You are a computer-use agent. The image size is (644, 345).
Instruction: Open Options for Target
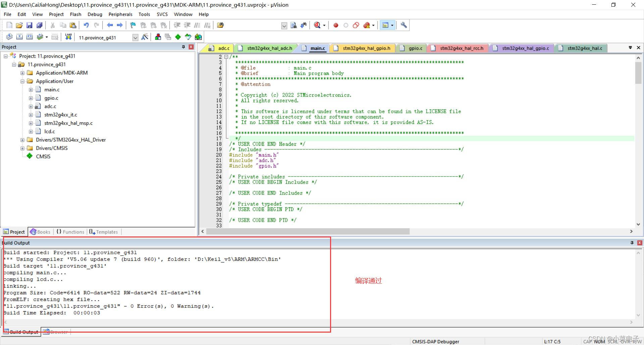coord(145,37)
